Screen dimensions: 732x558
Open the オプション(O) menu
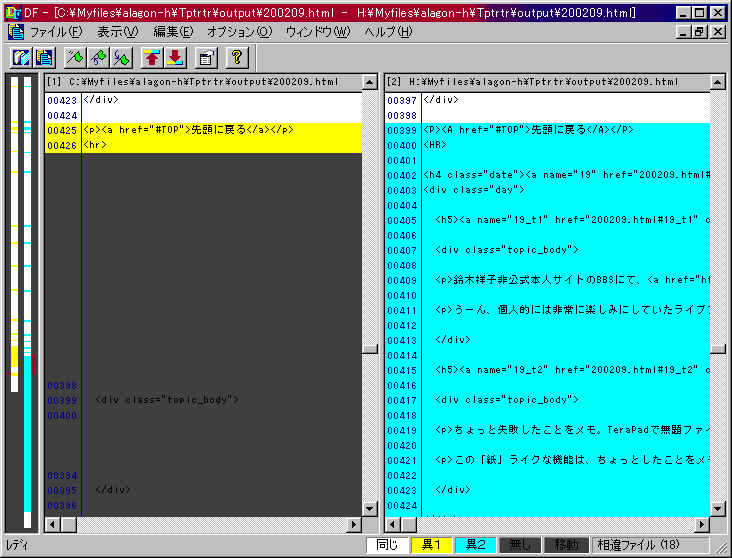click(239, 32)
